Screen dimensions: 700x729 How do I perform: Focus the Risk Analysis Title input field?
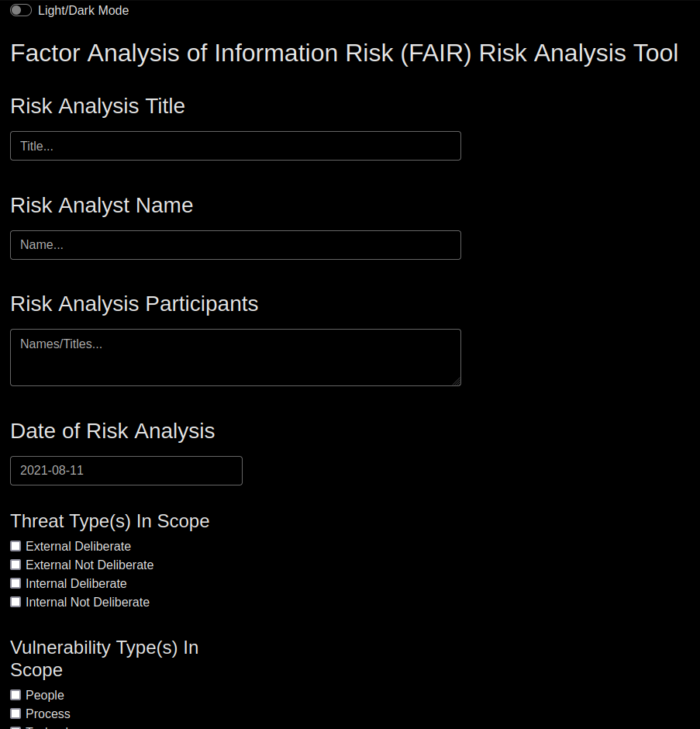click(x=236, y=146)
